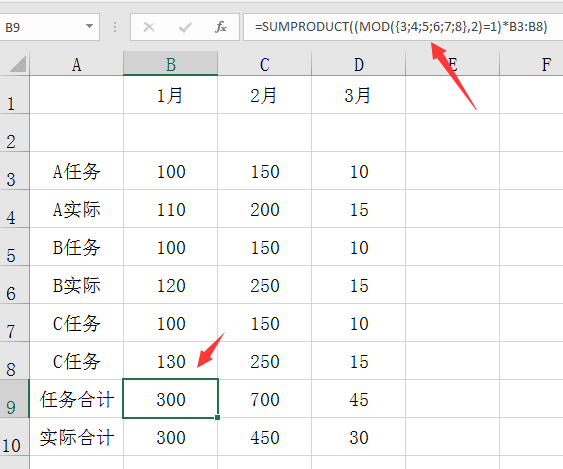Select row 6 header
Image resolution: width=563 pixels, height=469 pixels.
[14, 285]
